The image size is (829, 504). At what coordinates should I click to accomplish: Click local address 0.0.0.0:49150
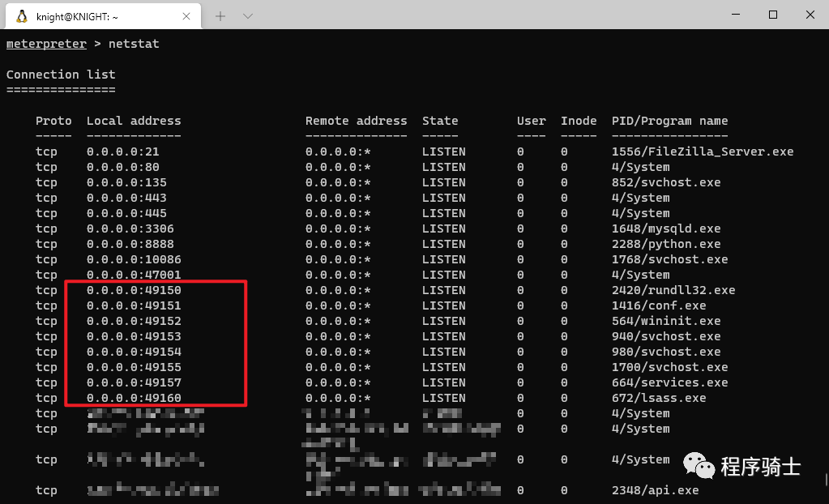[134, 290]
